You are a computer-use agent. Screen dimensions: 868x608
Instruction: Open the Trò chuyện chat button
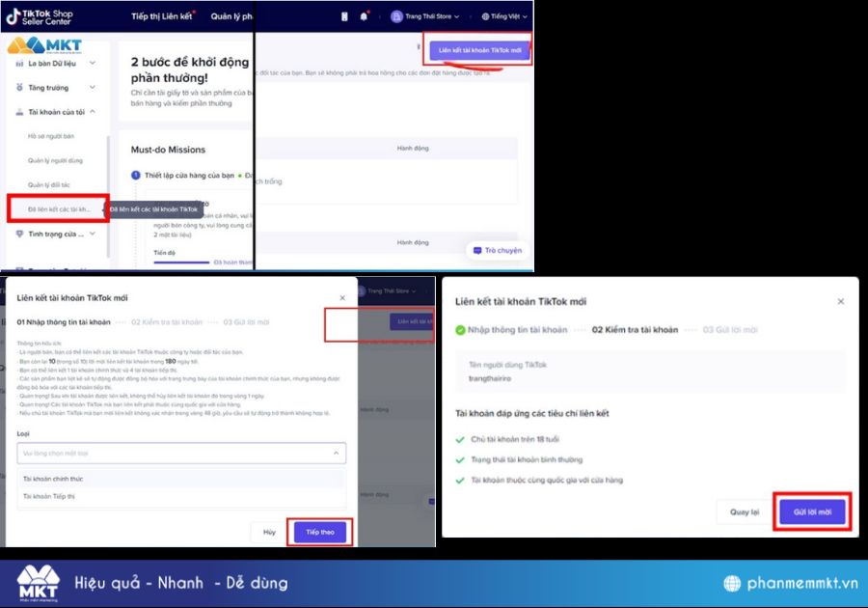click(498, 250)
